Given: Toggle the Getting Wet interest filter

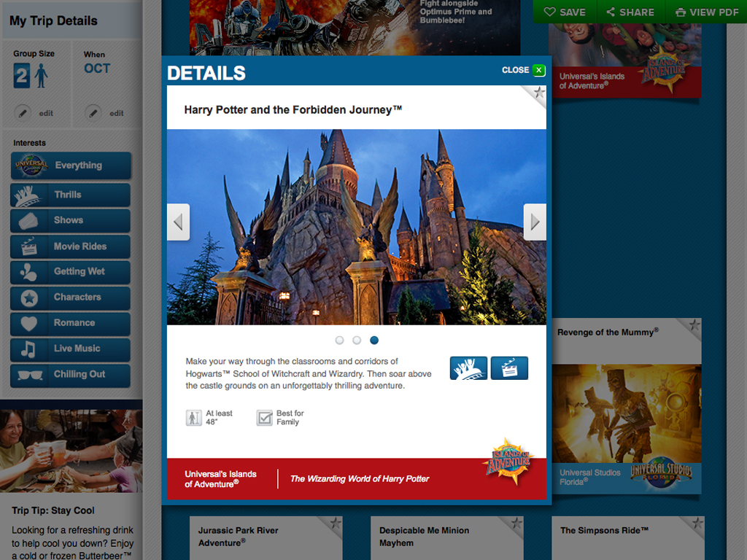Looking at the screenshot, I should click(71, 271).
